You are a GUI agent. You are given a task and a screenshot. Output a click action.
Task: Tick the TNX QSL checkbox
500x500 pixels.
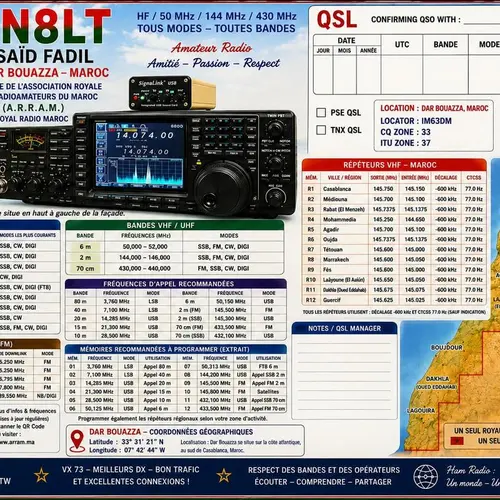[x=321, y=130]
